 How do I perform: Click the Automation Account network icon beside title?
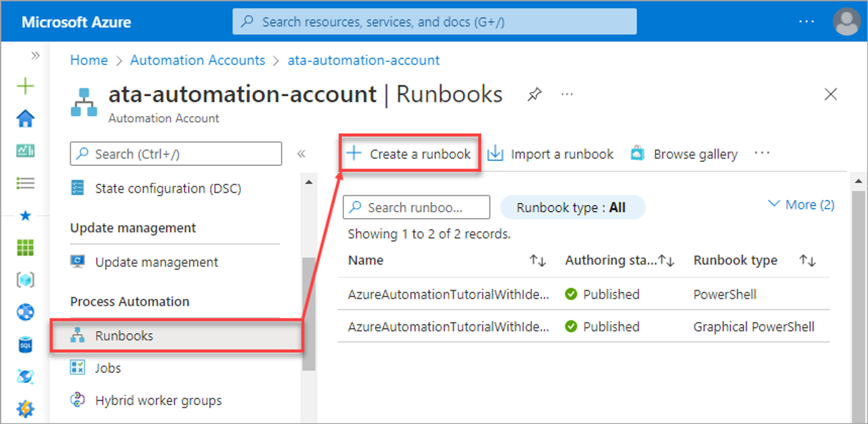pyautogui.click(x=84, y=102)
